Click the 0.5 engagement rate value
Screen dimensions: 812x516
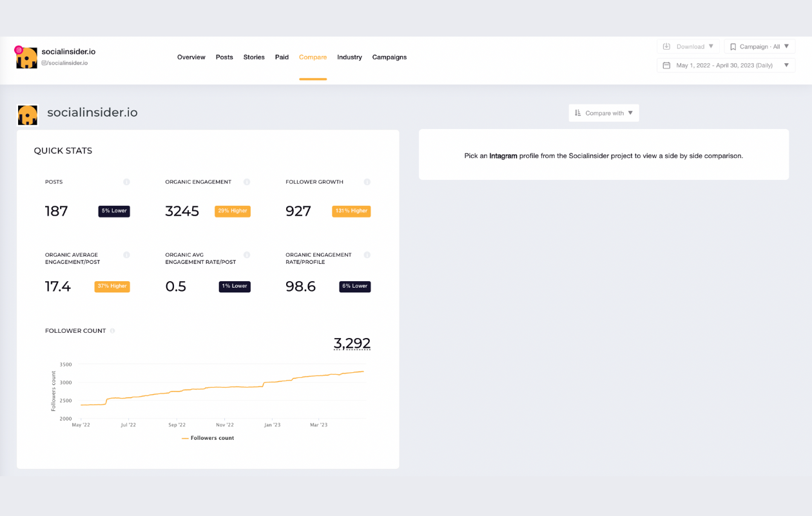176,286
